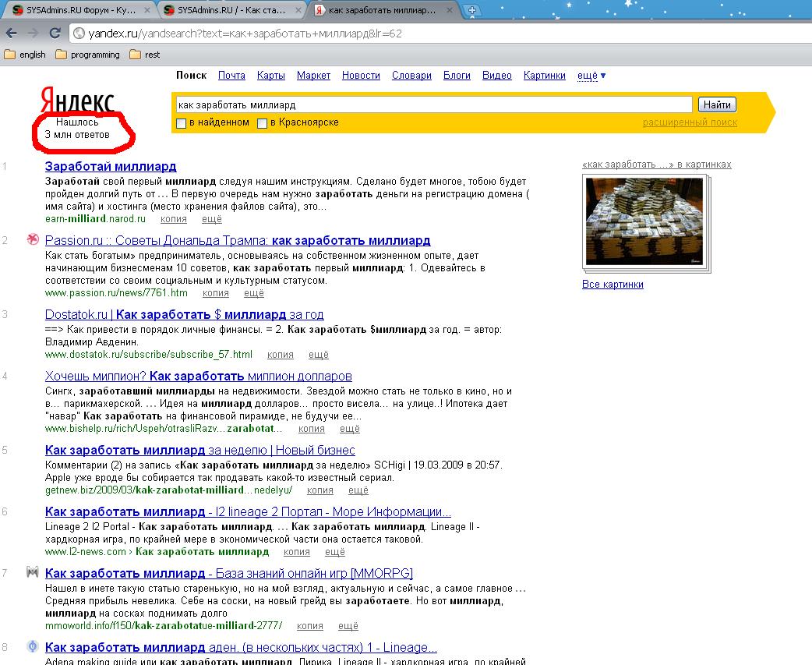Open the Видео service link
812x665 pixels.
pyautogui.click(x=496, y=76)
